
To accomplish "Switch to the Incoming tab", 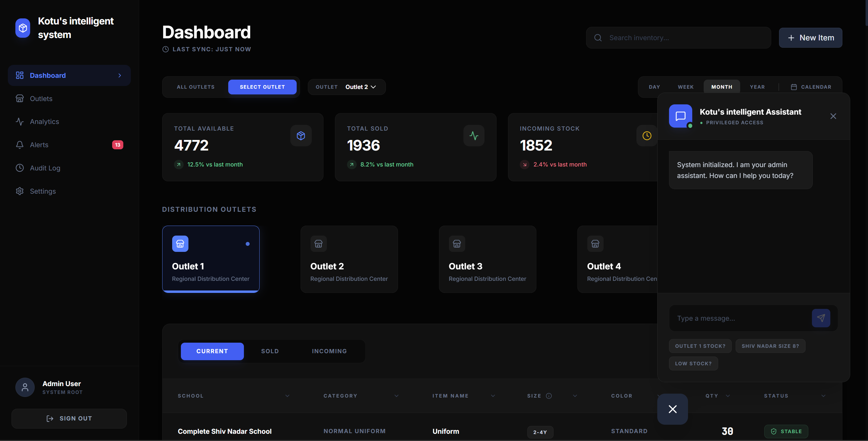I will click(x=329, y=351).
